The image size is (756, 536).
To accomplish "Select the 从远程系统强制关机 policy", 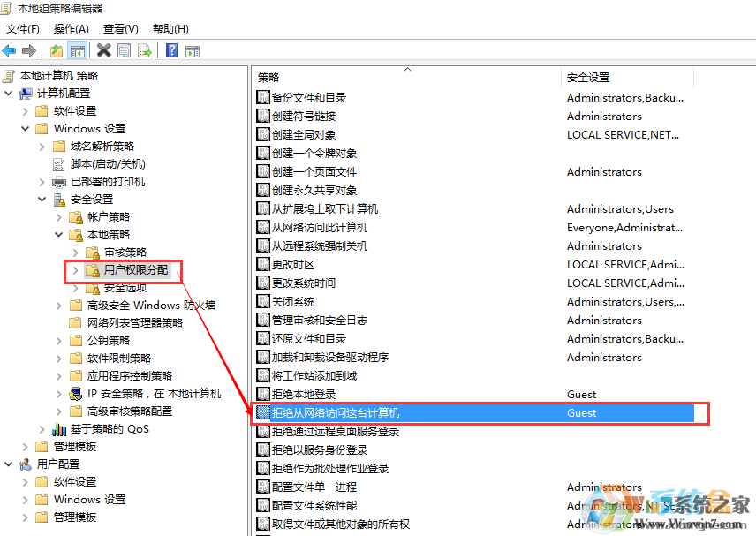I will pos(320,246).
